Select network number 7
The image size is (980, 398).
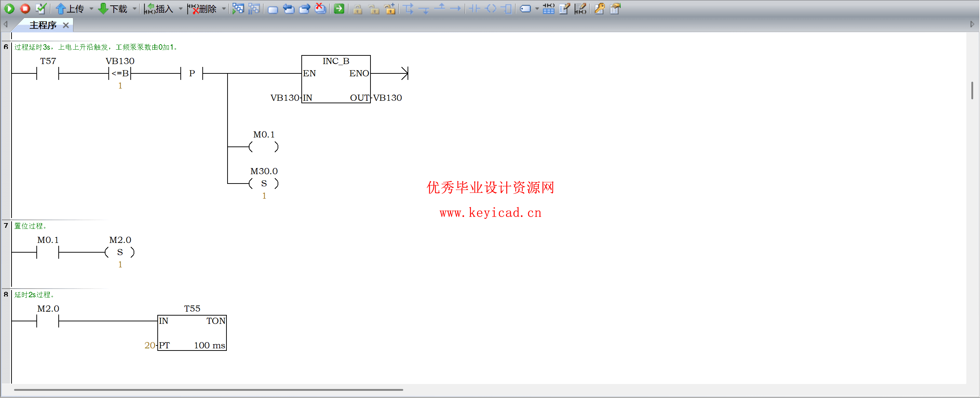pos(6,225)
